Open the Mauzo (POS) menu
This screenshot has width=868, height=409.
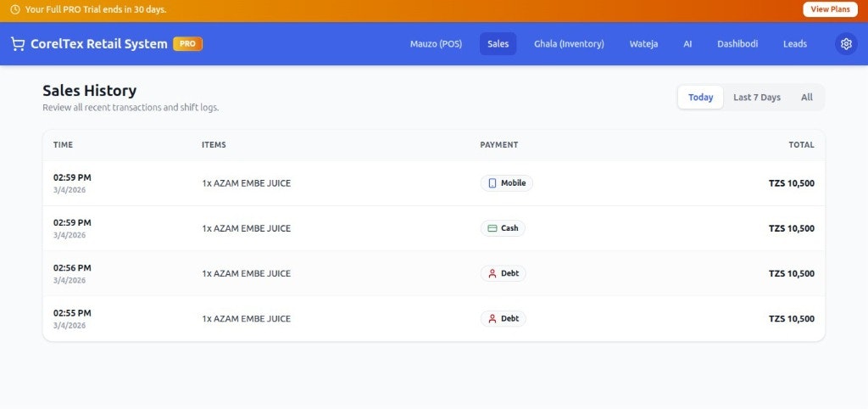click(437, 44)
